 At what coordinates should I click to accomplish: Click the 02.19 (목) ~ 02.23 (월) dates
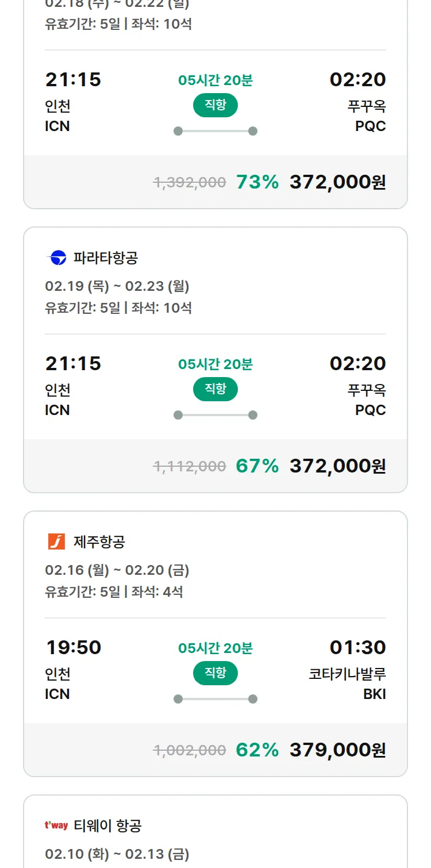point(117,286)
